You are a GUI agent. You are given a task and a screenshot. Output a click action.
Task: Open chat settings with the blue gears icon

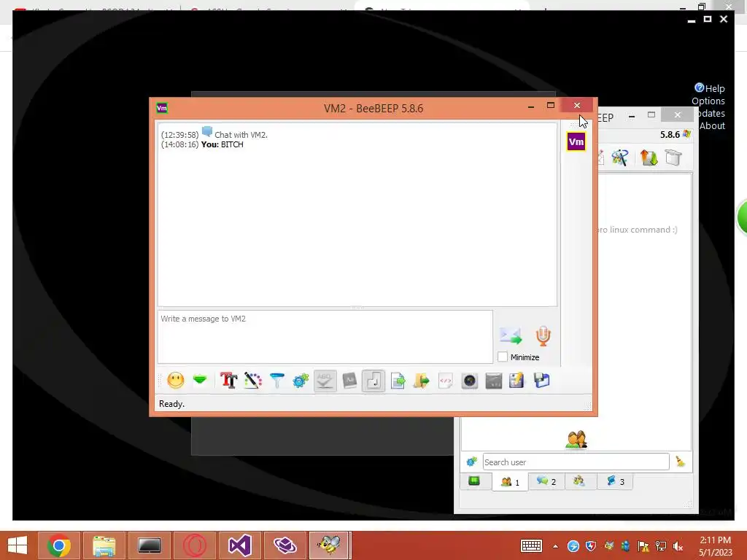point(301,381)
